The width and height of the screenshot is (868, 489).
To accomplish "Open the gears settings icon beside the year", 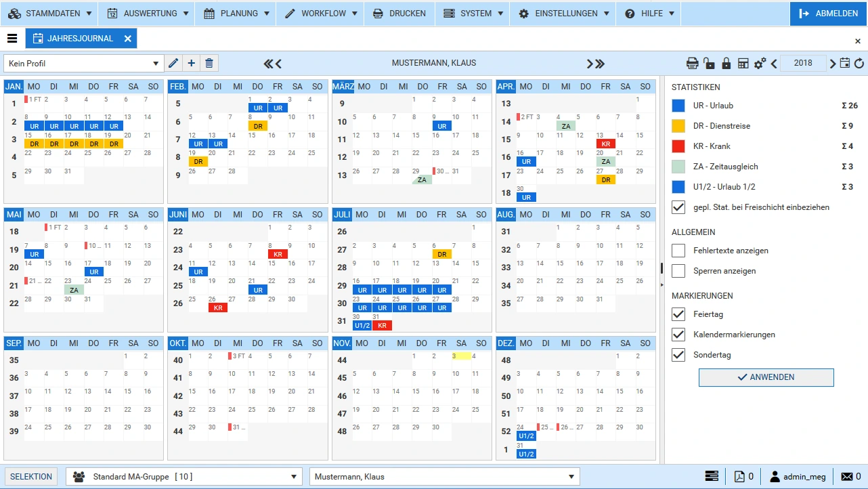I will point(760,64).
